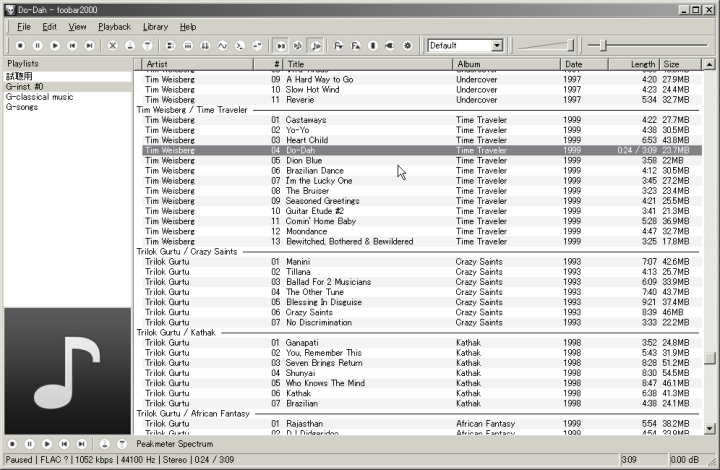Toggle the speaker-with-note toolbar button

(298, 45)
